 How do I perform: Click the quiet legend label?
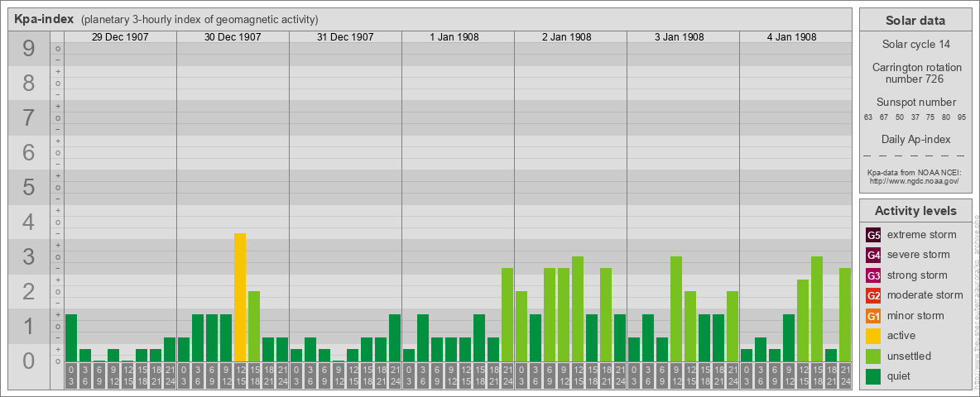pyautogui.click(x=900, y=375)
